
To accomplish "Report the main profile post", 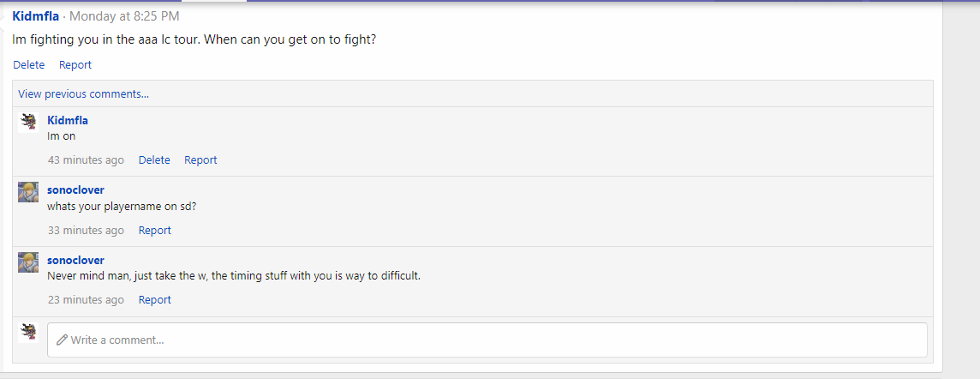I will click(75, 64).
